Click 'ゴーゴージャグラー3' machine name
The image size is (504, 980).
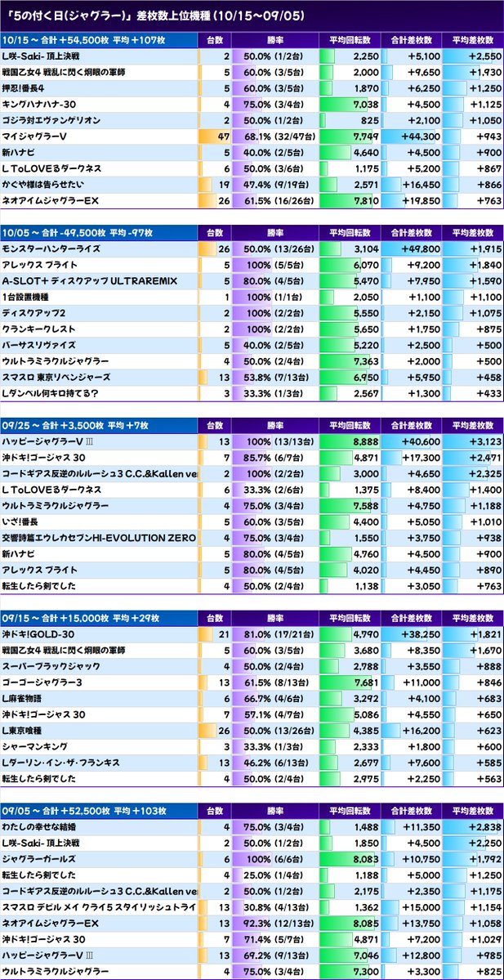[x=42, y=682]
